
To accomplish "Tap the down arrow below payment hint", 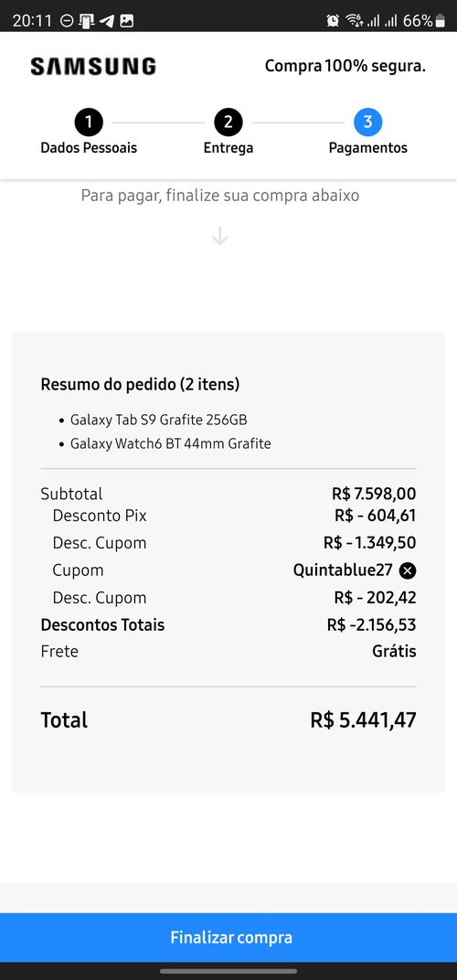I will tap(220, 236).
